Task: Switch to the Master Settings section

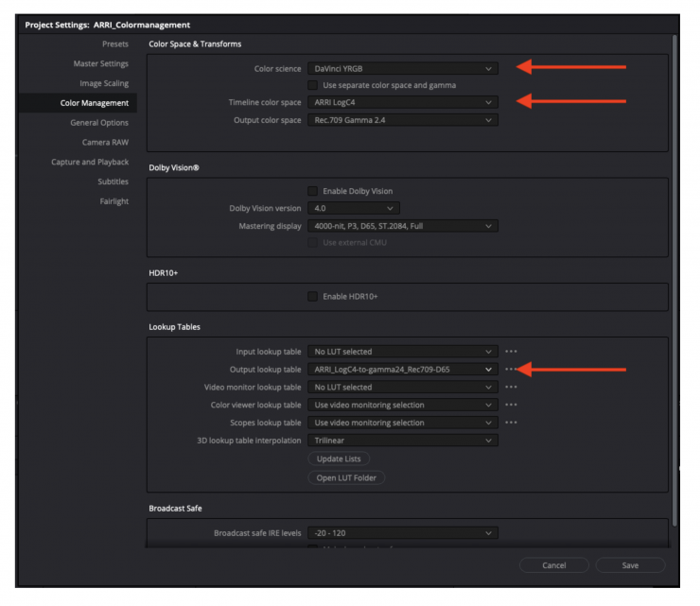Action: pos(100,63)
